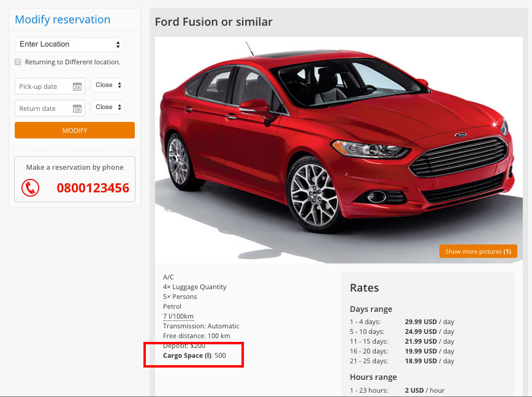
Task: Click the orange MODIFY button
Action: tap(75, 130)
